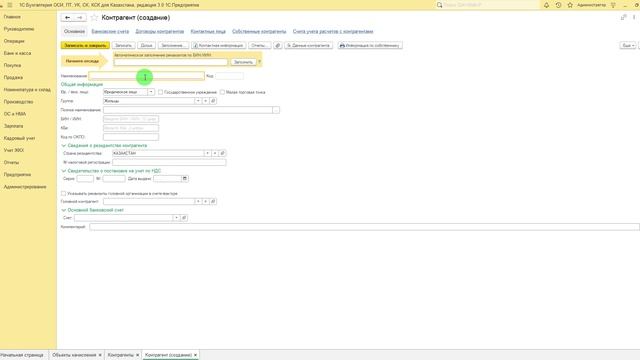Image resolution: width=640 pixels, height=360 pixels.
Task: Focus the autofill БИН/ИИН input in yellow panel
Action: point(171,62)
